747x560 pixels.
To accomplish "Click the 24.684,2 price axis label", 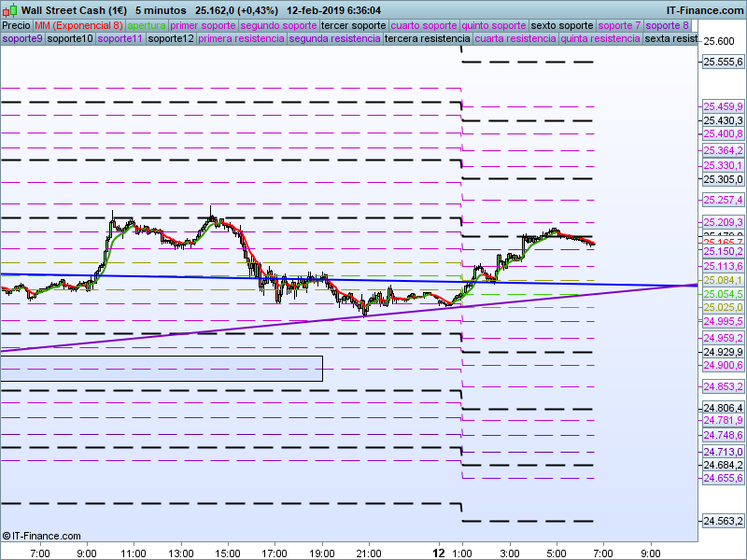I will pyautogui.click(x=723, y=465).
